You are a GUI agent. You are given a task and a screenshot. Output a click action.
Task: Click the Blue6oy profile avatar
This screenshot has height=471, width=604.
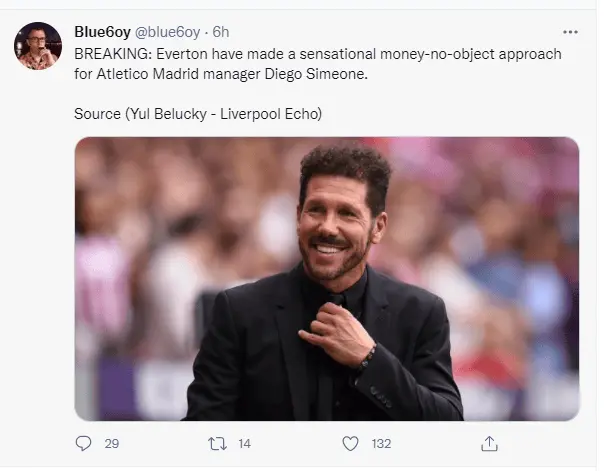pos(40,45)
